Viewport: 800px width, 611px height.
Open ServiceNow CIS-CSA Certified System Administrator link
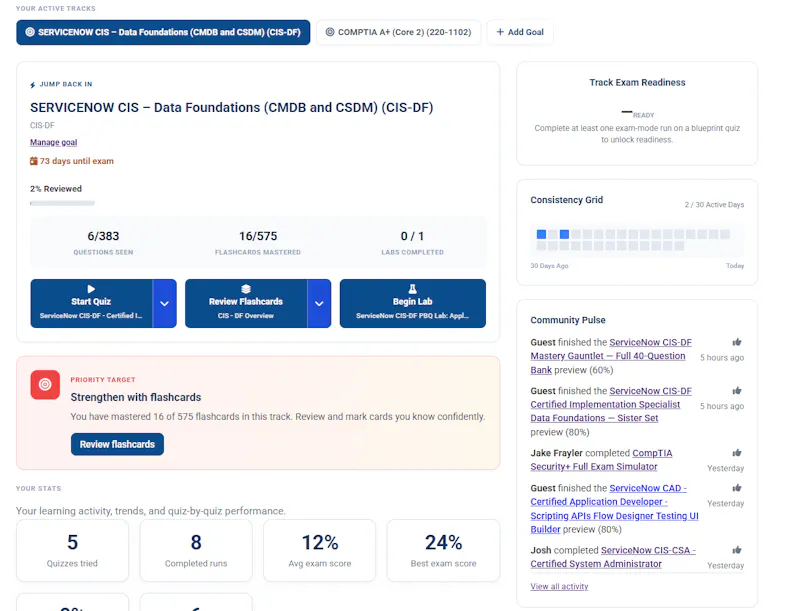pos(613,557)
